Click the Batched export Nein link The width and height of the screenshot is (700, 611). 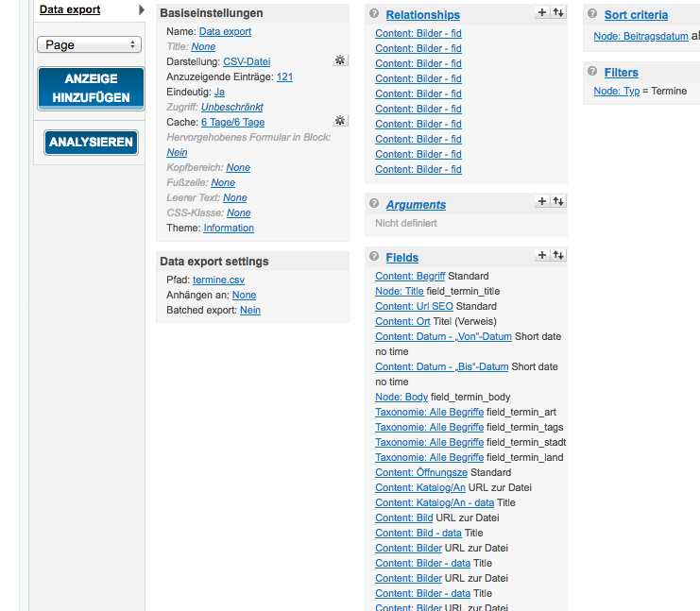pyautogui.click(x=250, y=310)
